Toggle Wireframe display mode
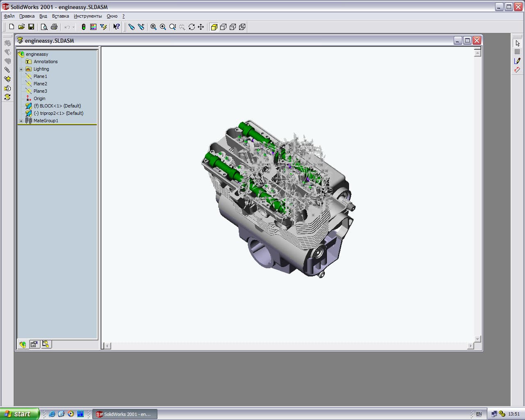525x420 pixels. point(242,27)
